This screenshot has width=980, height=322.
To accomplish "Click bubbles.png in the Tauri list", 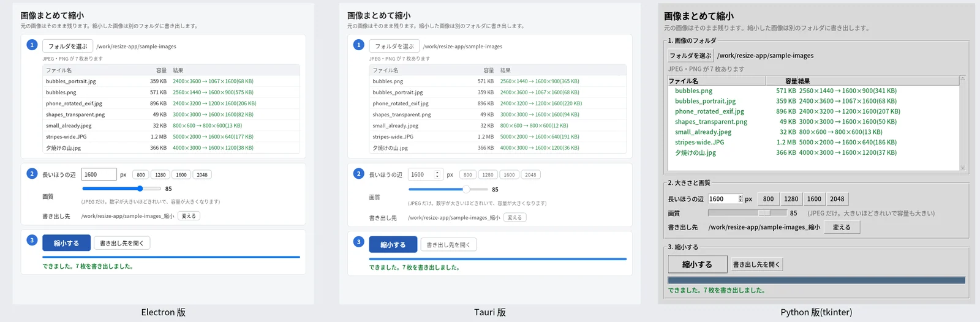I will [498, 81].
